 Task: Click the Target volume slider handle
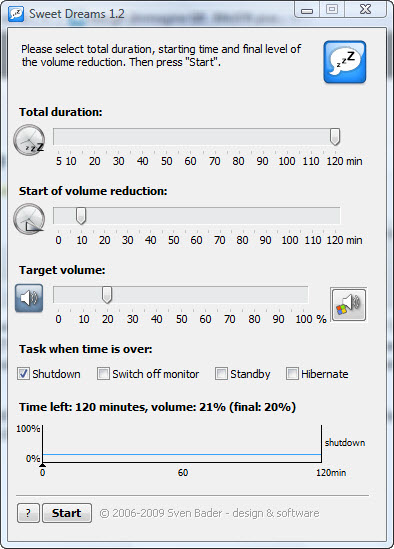click(107, 294)
